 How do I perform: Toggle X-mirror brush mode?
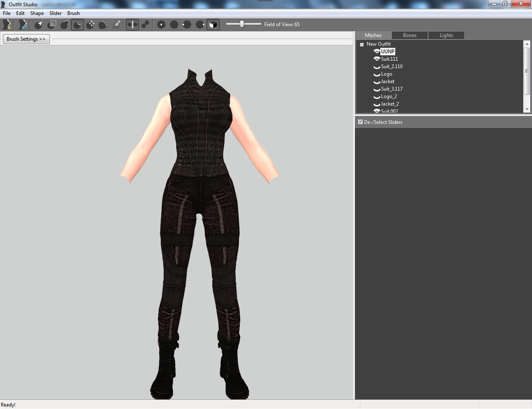[133, 25]
